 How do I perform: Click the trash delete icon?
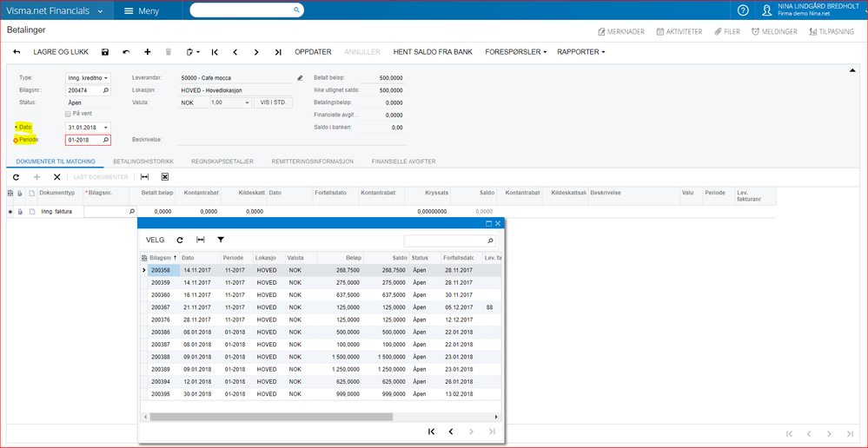[x=169, y=52]
